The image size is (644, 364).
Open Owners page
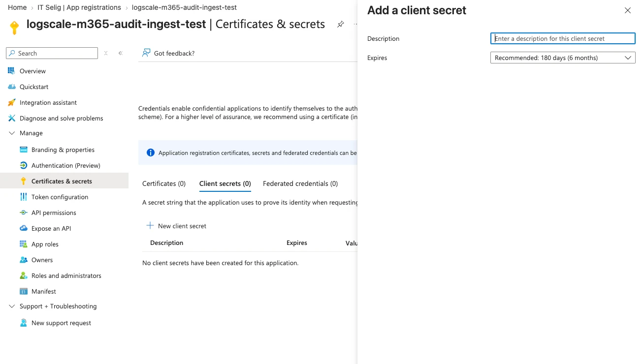click(x=42, y=260)
